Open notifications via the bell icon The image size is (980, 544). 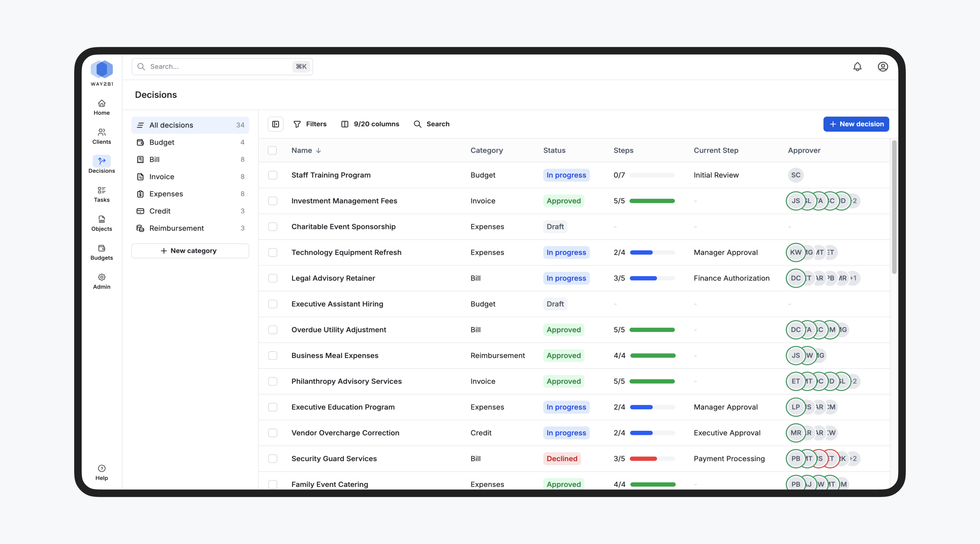coord(857,67)
